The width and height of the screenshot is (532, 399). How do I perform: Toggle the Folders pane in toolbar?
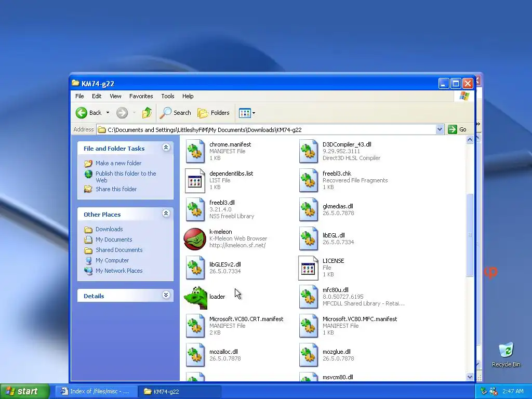214,113
